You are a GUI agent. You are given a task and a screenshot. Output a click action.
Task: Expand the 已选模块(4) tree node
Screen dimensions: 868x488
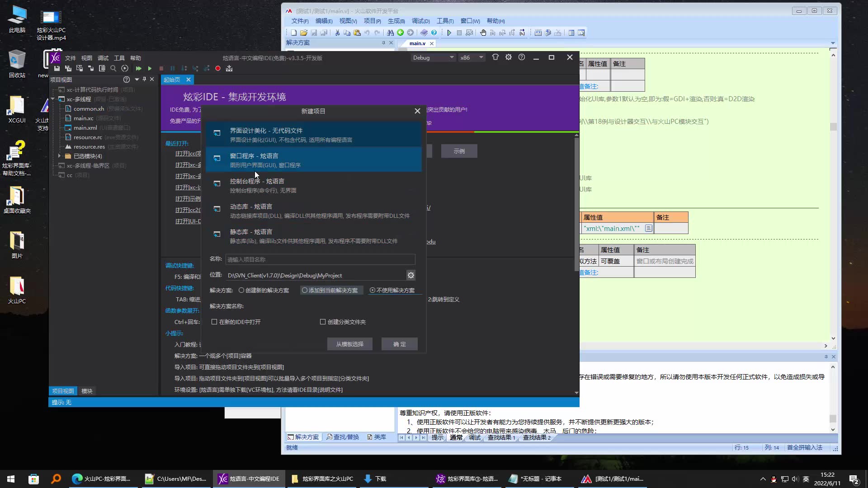click(59, 156)
